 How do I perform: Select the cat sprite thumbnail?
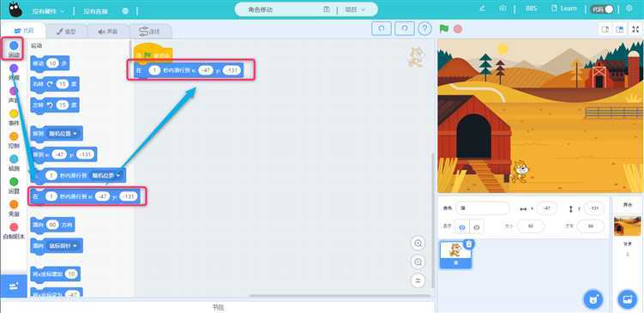(x=456, y=255)
